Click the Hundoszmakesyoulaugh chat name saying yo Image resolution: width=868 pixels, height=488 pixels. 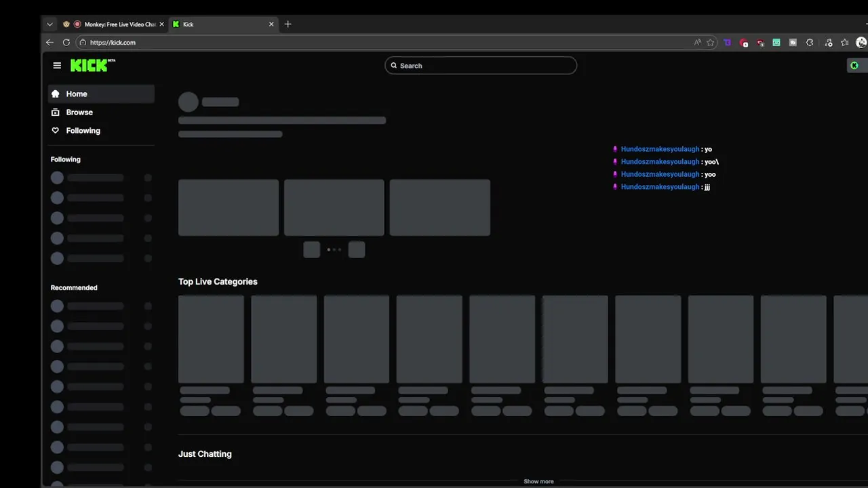tap(660, 149)
